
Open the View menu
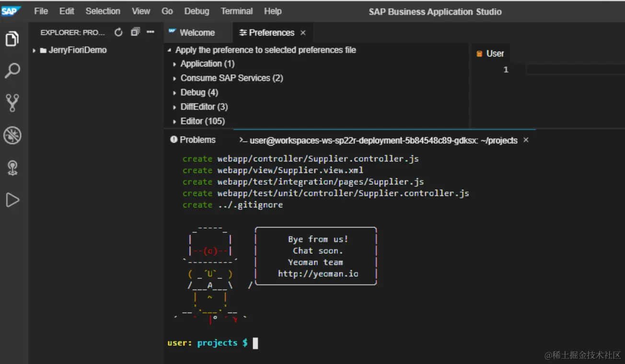click(141, 11)
